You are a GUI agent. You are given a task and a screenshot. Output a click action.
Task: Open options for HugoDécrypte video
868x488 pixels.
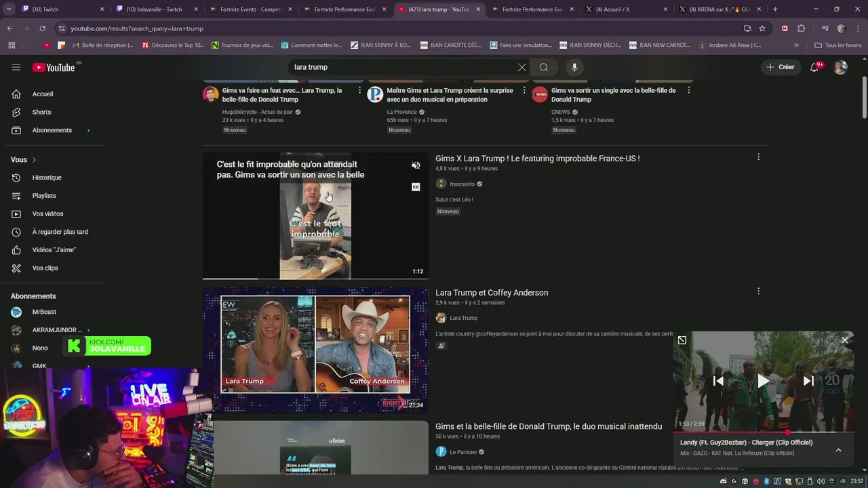pos(359,90)
